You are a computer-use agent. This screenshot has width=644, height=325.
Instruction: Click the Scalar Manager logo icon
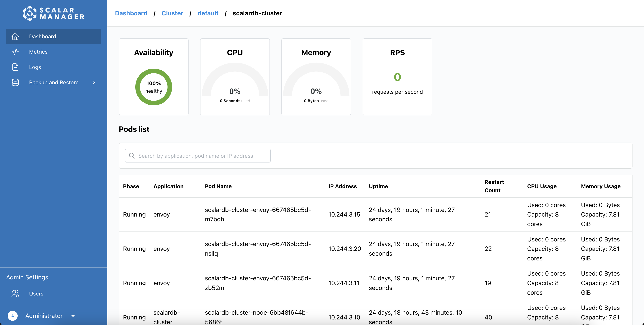coord(30,13)
